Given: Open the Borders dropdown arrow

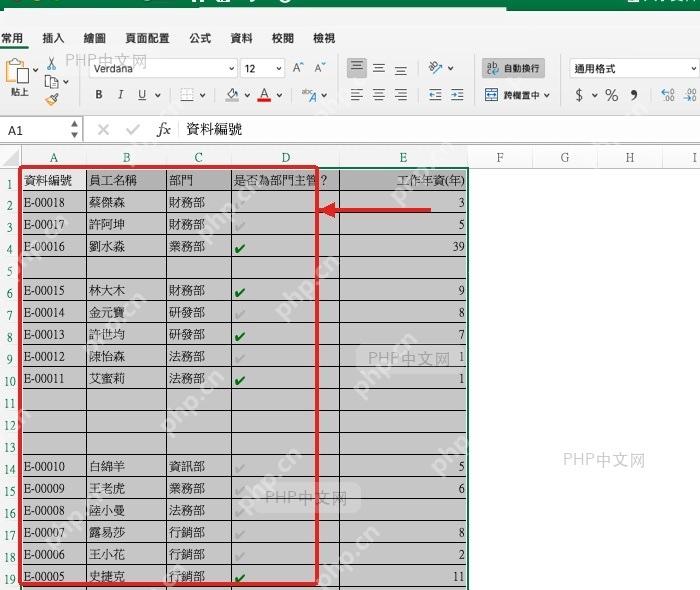Looking at the screenshot, I should [x=202, y=95].
